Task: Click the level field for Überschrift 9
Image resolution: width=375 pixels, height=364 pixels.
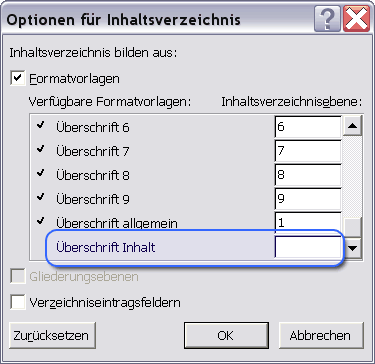Action: coord(308,199)
